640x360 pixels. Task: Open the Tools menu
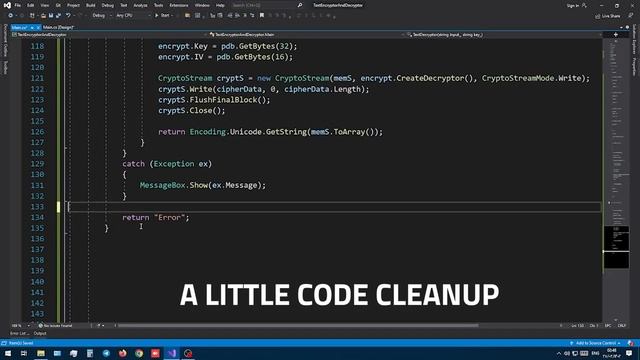click(x=158, y=5)
